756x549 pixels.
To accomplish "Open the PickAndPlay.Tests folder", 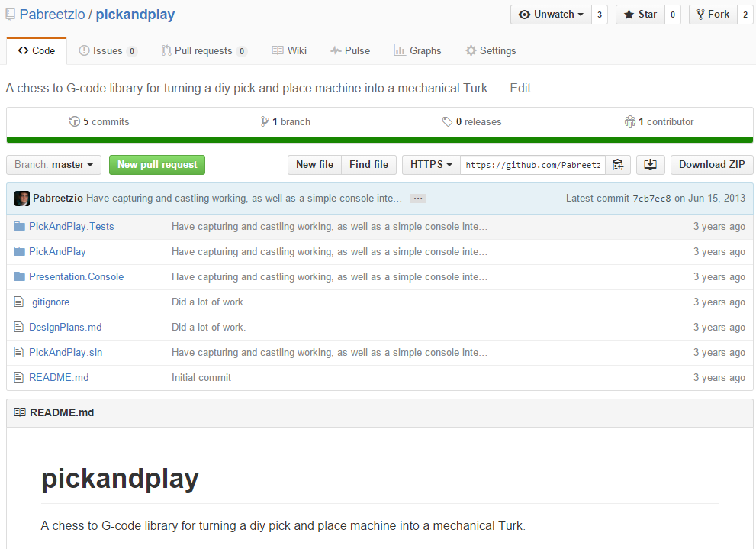I will click(x=72, y=226).
